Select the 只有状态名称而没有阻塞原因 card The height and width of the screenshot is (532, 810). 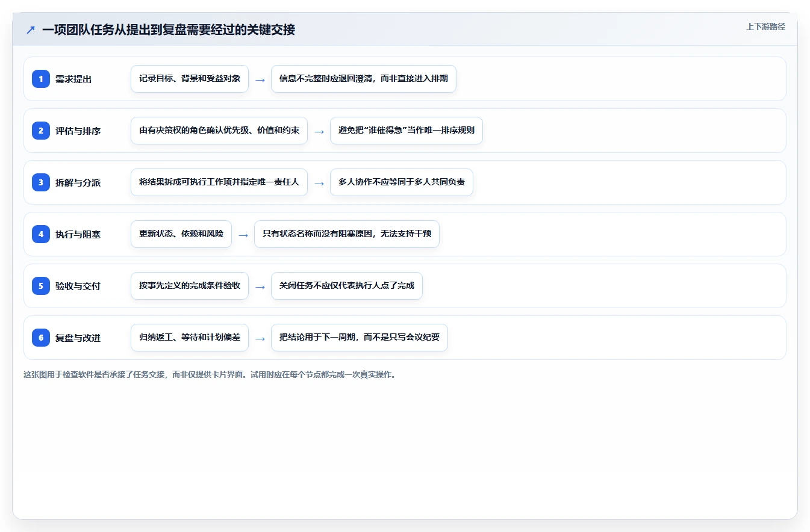(x=347, y=234)
